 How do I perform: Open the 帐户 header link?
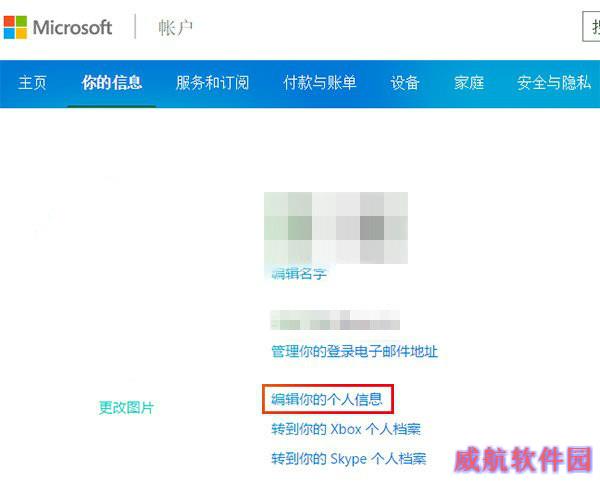point(176,28)
